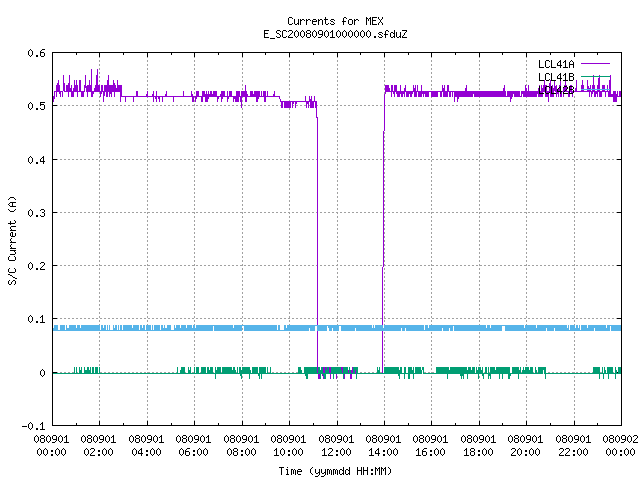Click the chart title 'Currents for MEX'
This screenshot has width=640, height=480.
coord(335,21)
